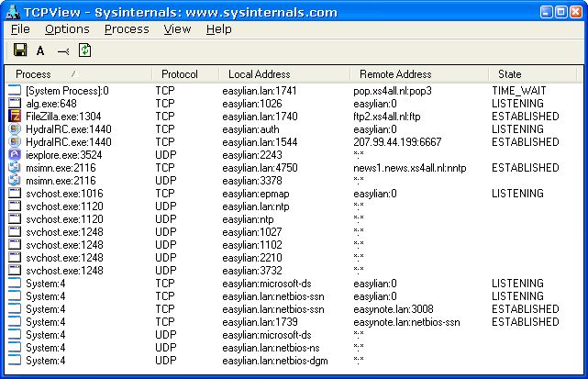Maximize the TCPView window
This screenshot has width=588, height=379.
click(x=561, y=12)
